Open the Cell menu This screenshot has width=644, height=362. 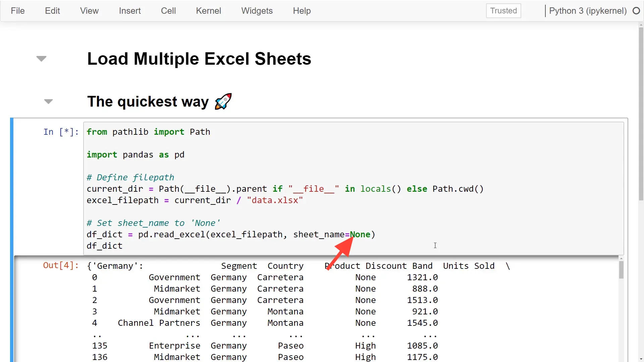(168, 11)
